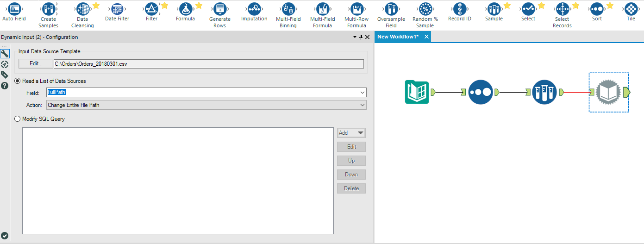Click the Edit button beside SQL list
The image size is (644, 244).
coord(351,147)
